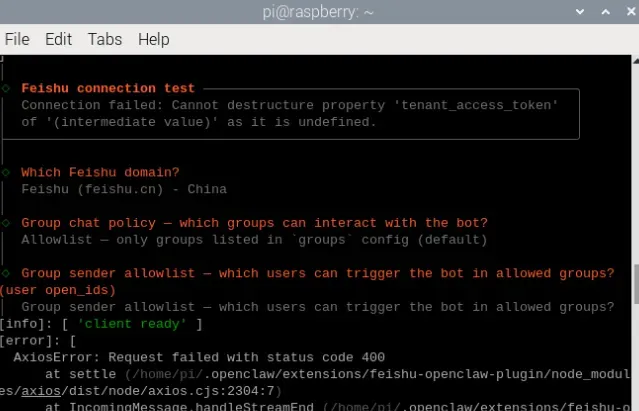The width and height of the screenshot is (639, 411).
Task: Click the diamond marker beside Which Feishu domain
Action: [x=7, y=172]
